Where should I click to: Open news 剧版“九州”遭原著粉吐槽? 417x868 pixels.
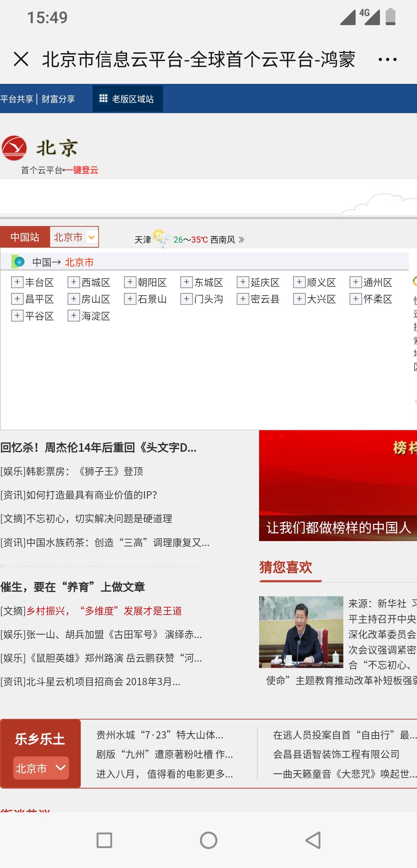(164, 754)
